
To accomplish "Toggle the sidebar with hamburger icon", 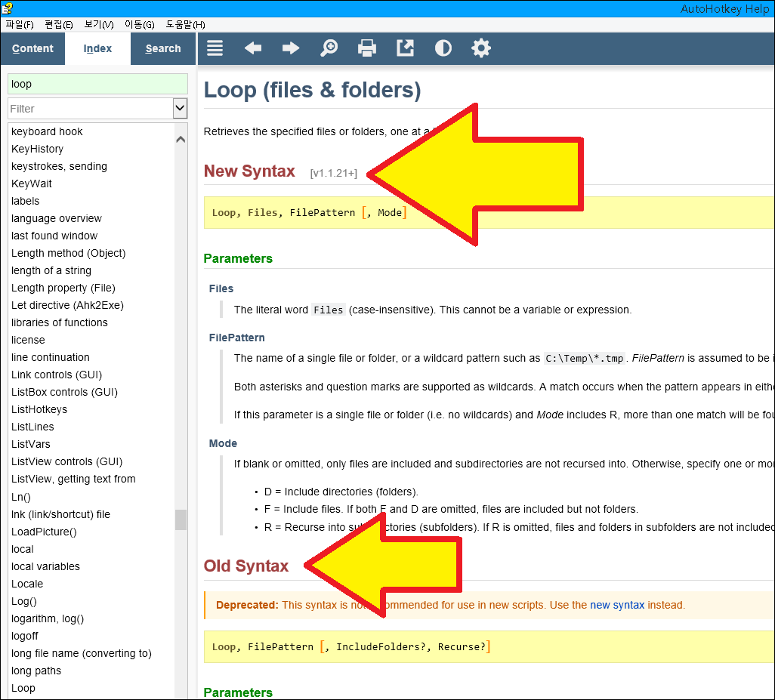I will (215, 48).
